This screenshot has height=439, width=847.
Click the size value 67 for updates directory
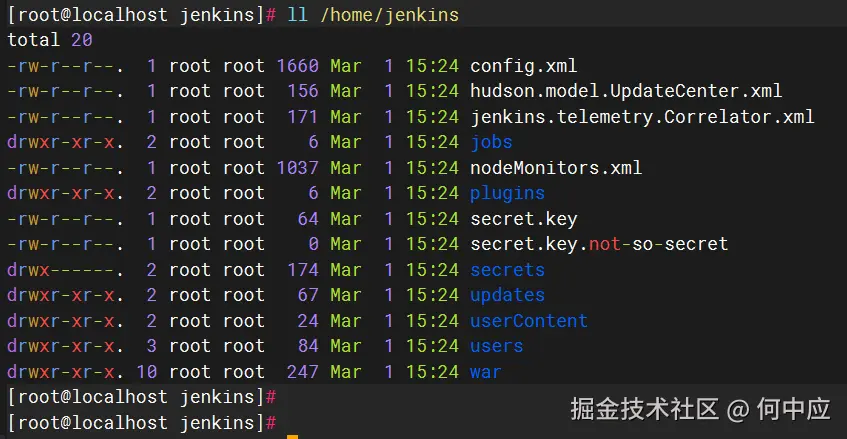(x=308, y=295)
